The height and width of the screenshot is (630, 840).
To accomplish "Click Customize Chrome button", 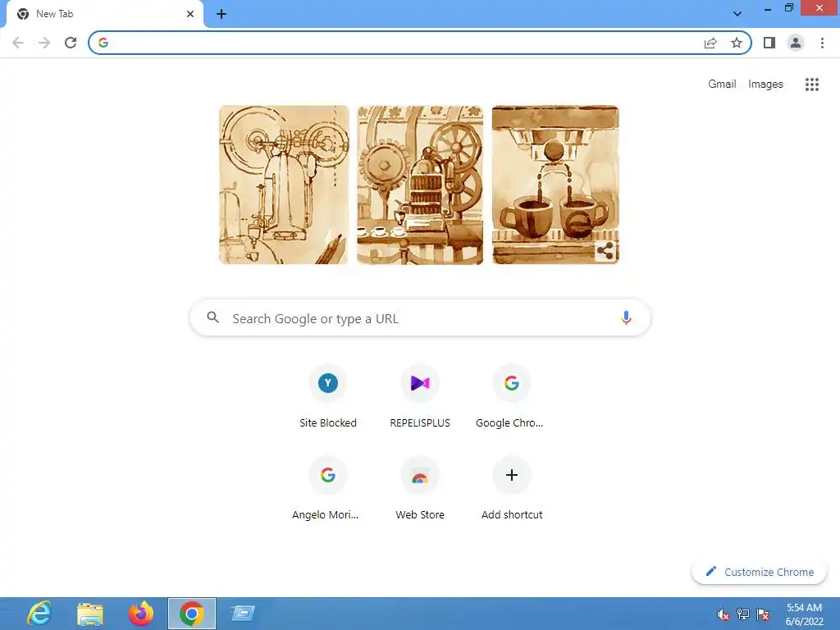I will 759,572.
